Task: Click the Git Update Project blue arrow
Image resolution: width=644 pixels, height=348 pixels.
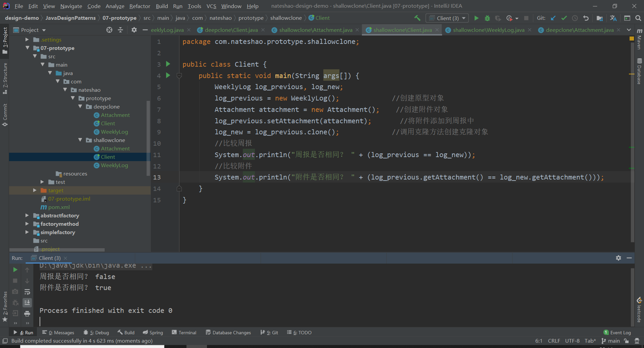Action: pos(553,18)
